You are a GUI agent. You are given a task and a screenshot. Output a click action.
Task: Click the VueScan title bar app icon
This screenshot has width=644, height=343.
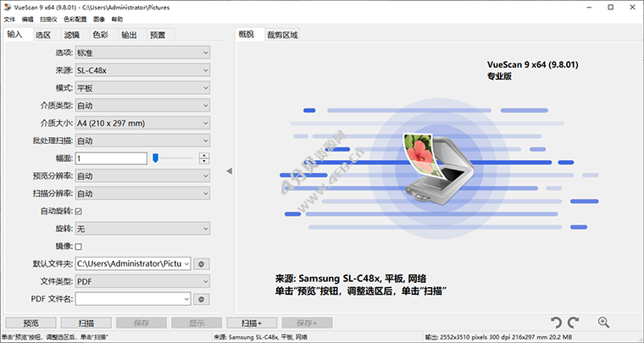(8, 7)
